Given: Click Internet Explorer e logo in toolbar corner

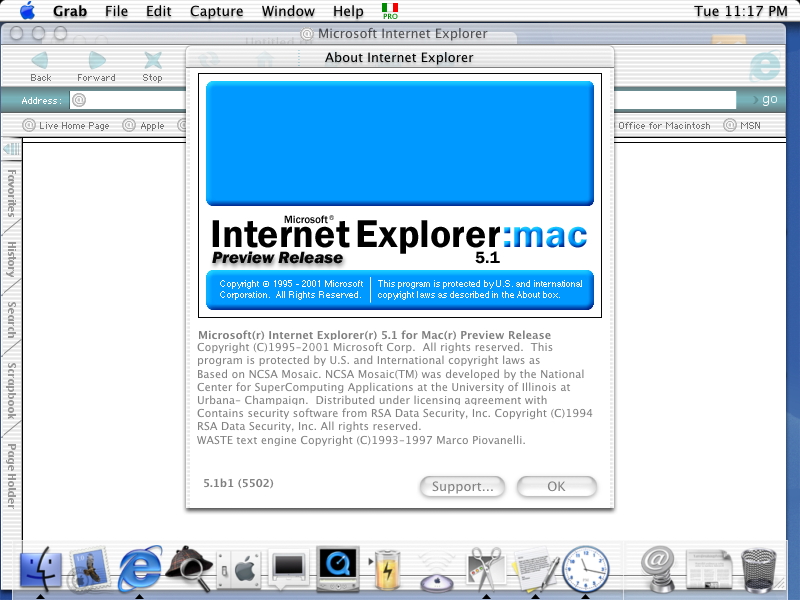Looking at the screenshot, I should coord(765,65).
